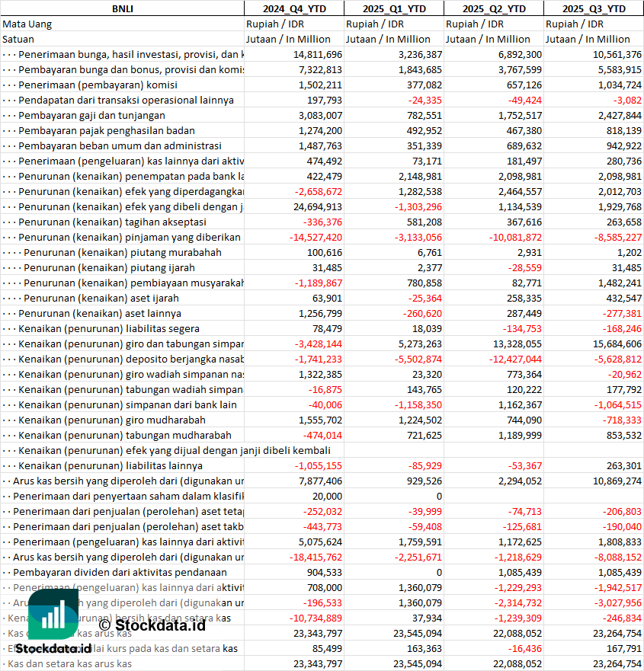Viewport: 644px width, 671px height.
Task: Select red value -10,734,889
Action: pyautogui.click(x=316, y=618)
